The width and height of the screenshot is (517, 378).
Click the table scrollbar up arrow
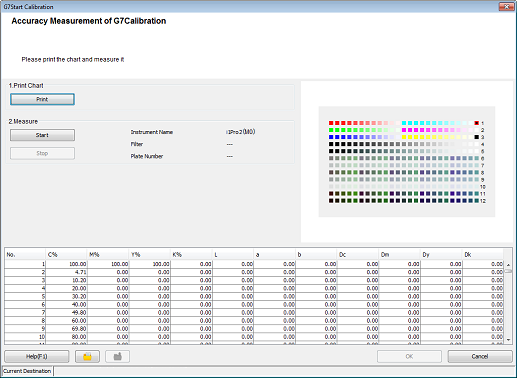click(508, 265)
